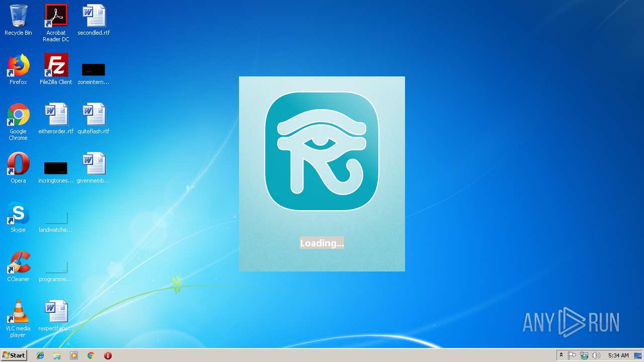Open the Recycle Bin desktop icon
This screenshot has height=362, width=644.
click(18, 20)
